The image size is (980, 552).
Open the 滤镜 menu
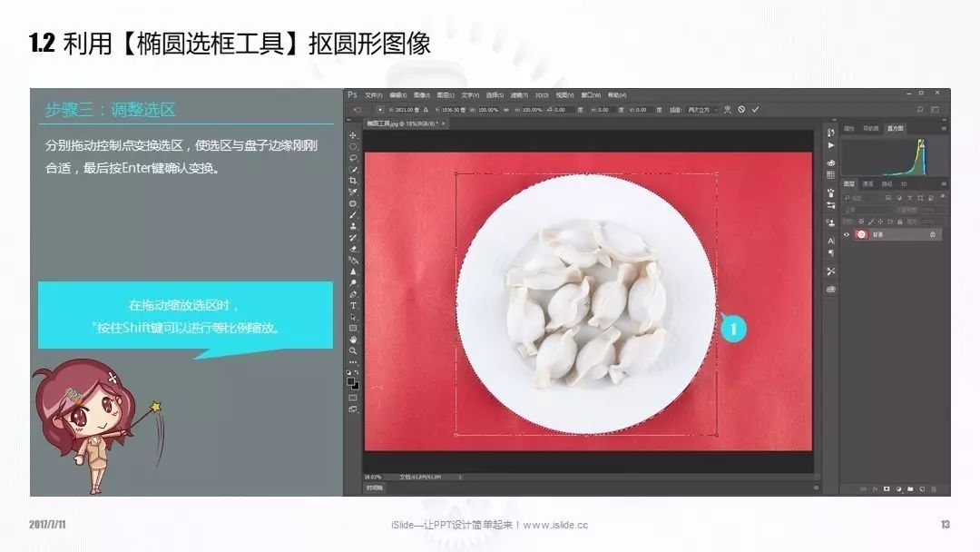click(519, 95)
